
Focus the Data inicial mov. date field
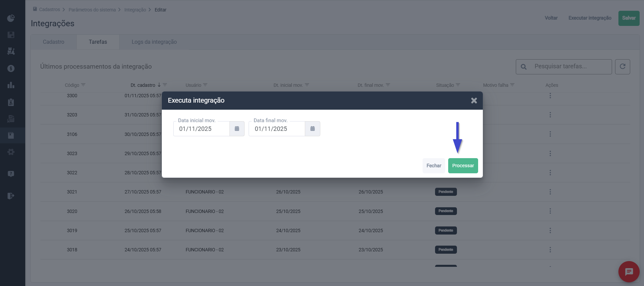click(x=202, y=129)
